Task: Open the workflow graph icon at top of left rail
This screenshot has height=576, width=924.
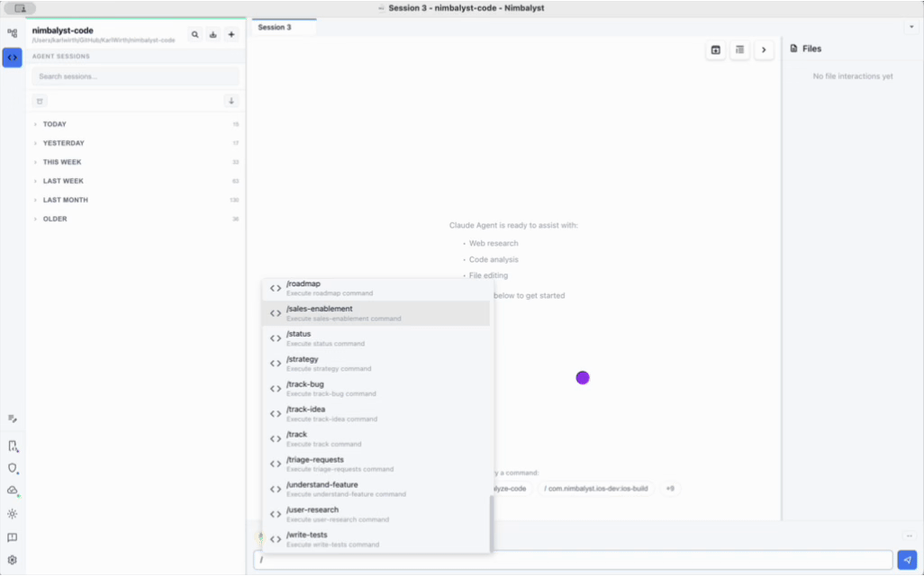Action: [12, 31]
